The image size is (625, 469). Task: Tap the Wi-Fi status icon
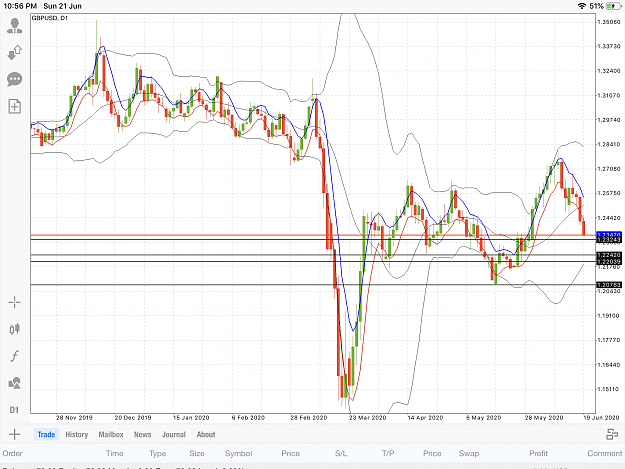[x=582, y=6]
